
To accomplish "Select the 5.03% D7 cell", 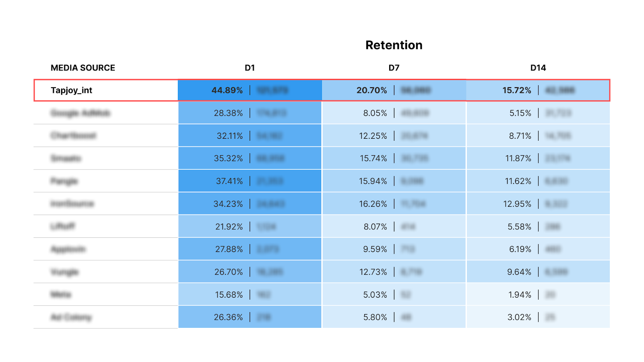I will coord(375,295).
